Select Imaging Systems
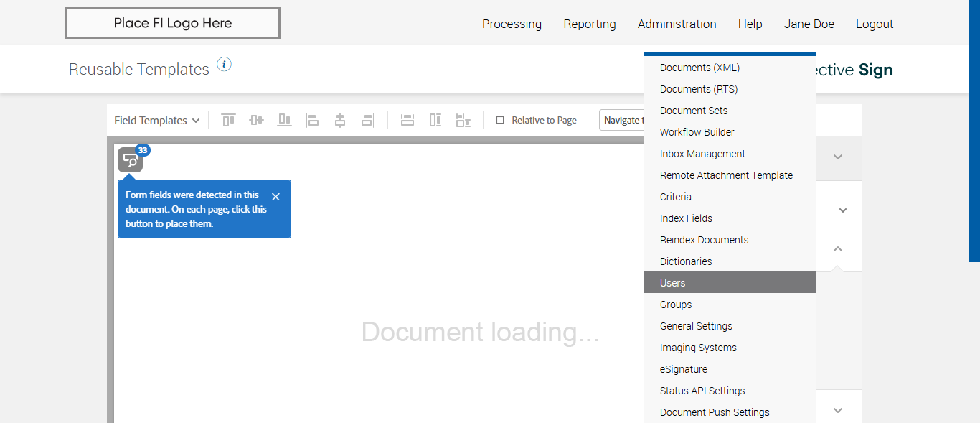Screen dimensions: 980x423 click(x=730, y=348)
